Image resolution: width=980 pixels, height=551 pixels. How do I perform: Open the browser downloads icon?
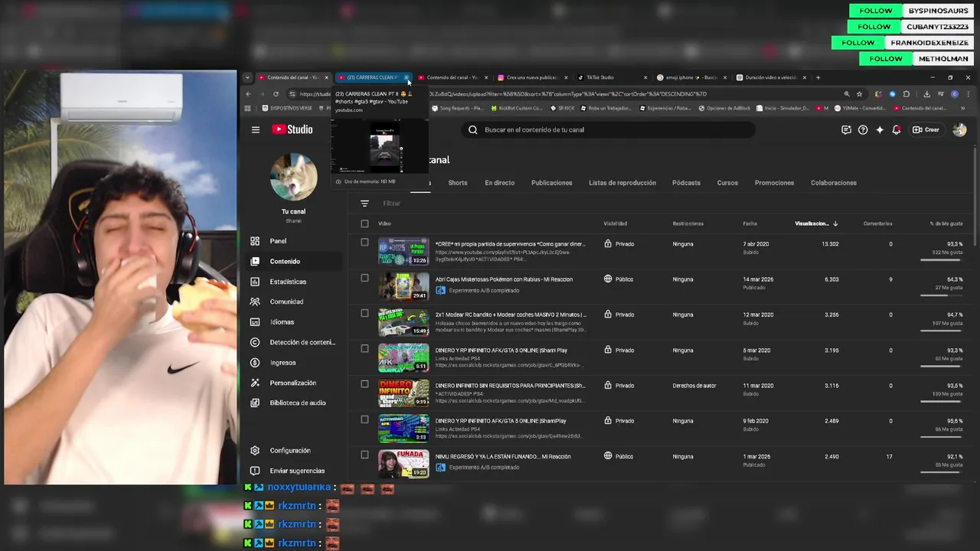tap(926, 94)
